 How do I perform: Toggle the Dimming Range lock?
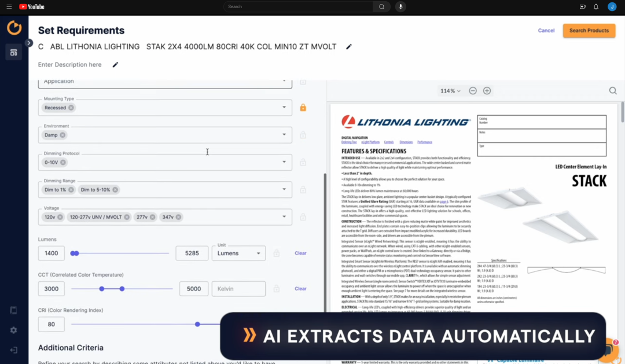click(x=303, y=190)
